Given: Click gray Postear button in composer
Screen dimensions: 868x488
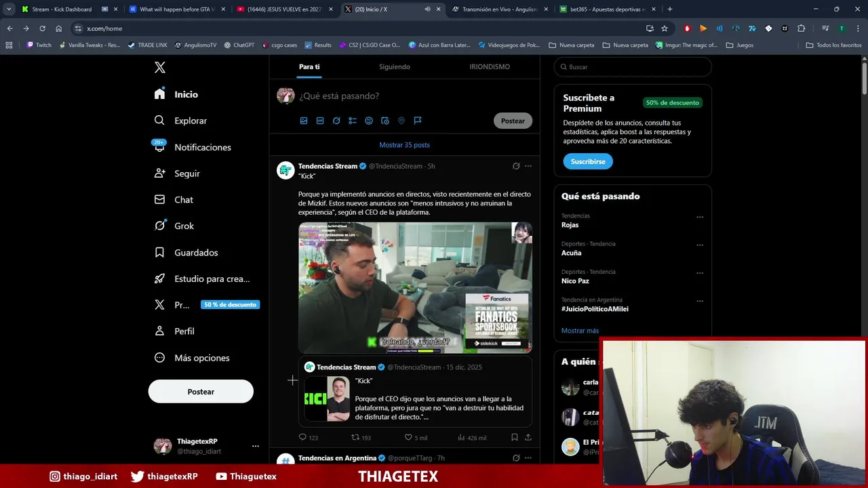Looking at the screenshot, I should [513, 121].
